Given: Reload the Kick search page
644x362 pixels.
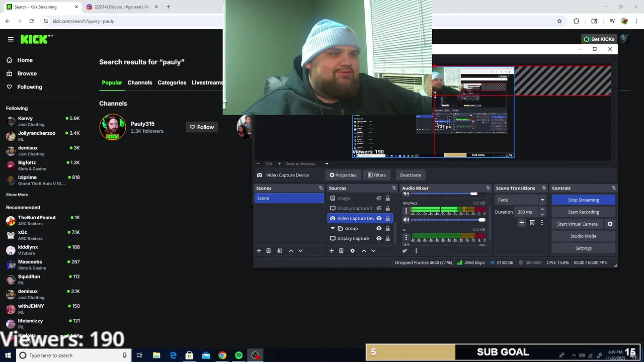Looking at the screenshot, I should click(x=31, y=21).
